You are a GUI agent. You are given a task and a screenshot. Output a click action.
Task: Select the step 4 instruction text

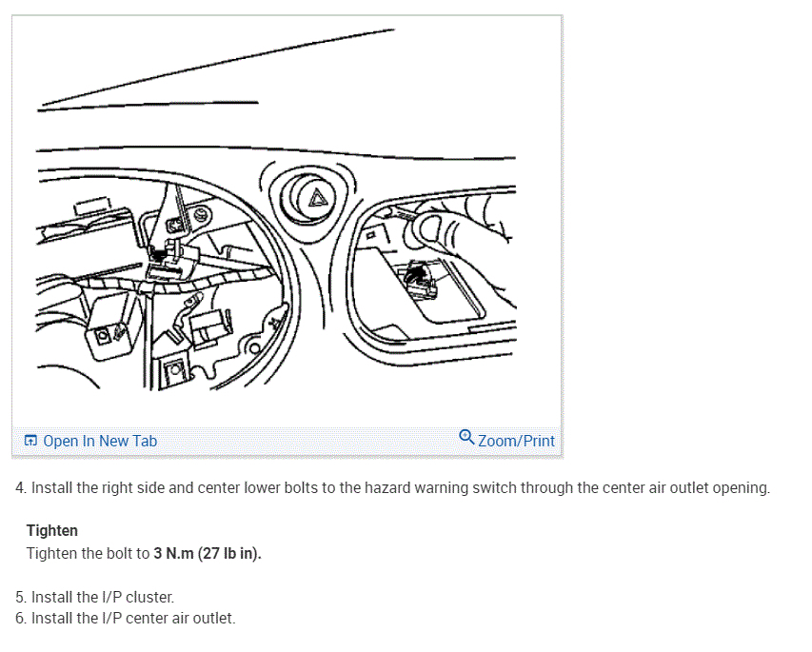click(393, 488)
